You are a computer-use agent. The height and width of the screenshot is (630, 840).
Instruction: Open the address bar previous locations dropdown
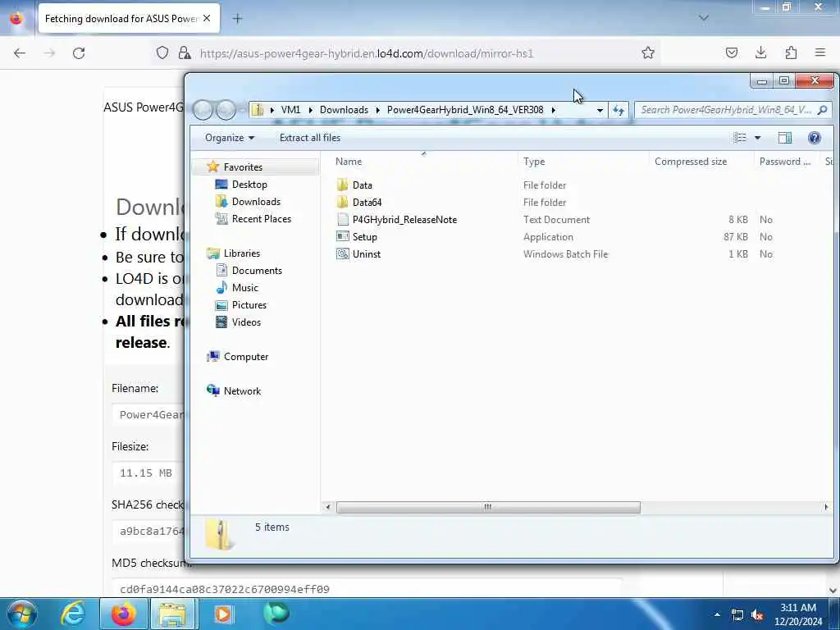pyautogui.click(x=600, y=111)
